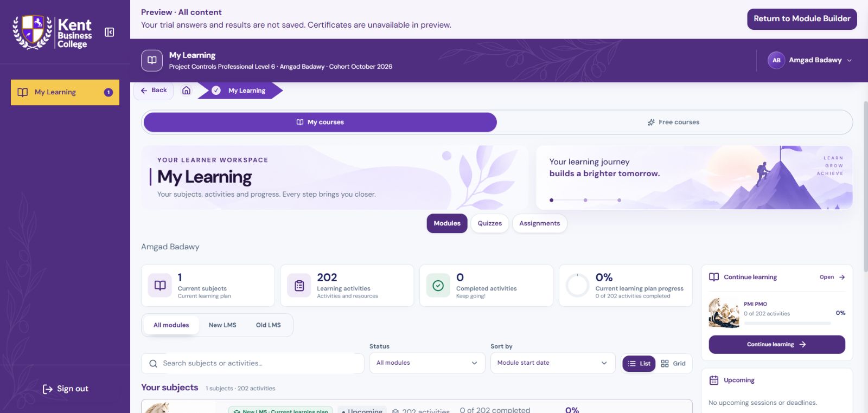Screen dimensions: 868x413
Task: Click the My Learning header book icon
Action: [x=152, y=60]
